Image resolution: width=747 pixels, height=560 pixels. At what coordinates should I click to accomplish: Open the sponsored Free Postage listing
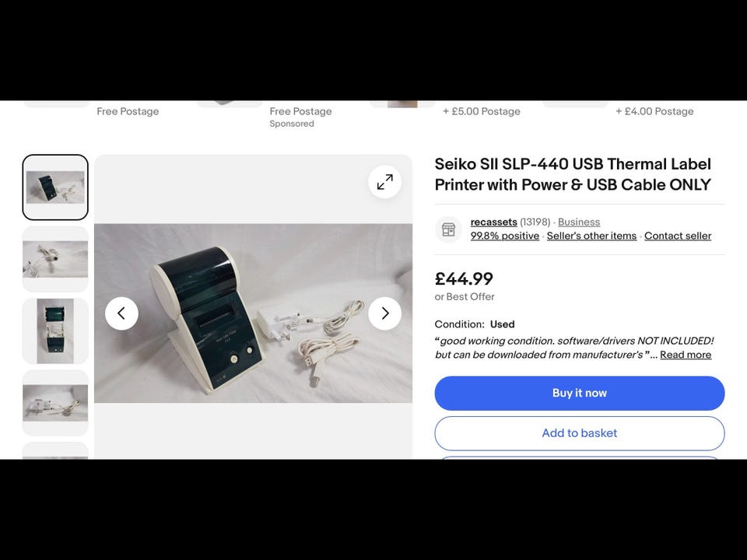click(300, 111)
